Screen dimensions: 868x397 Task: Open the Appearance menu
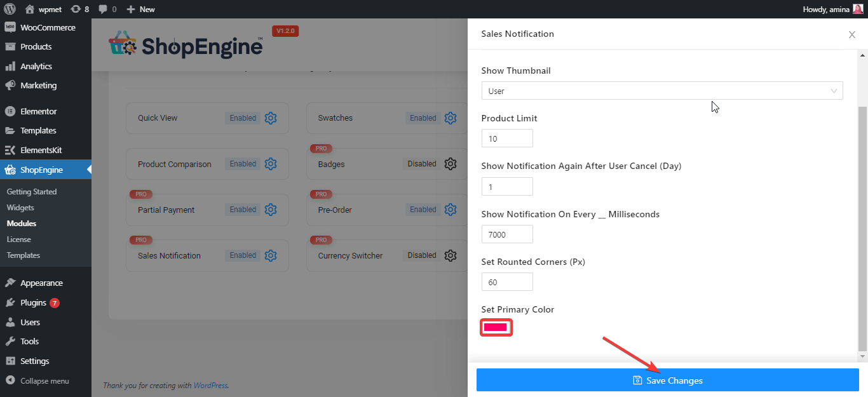point(46,283)
